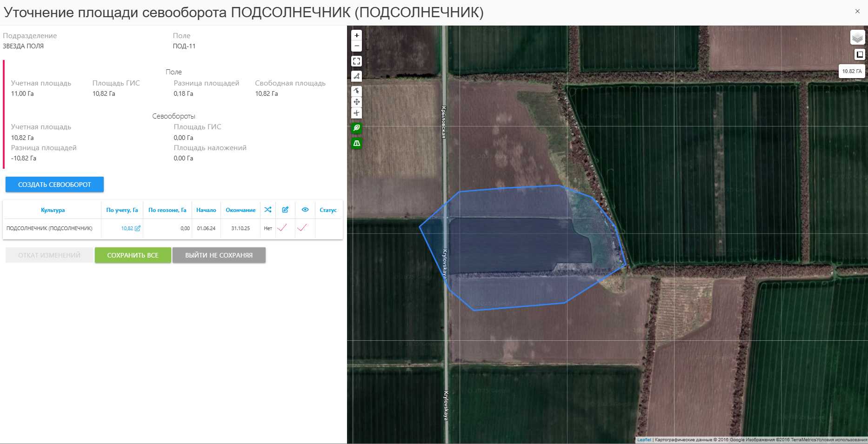Toggle fullscreen map view

(357, 61)
